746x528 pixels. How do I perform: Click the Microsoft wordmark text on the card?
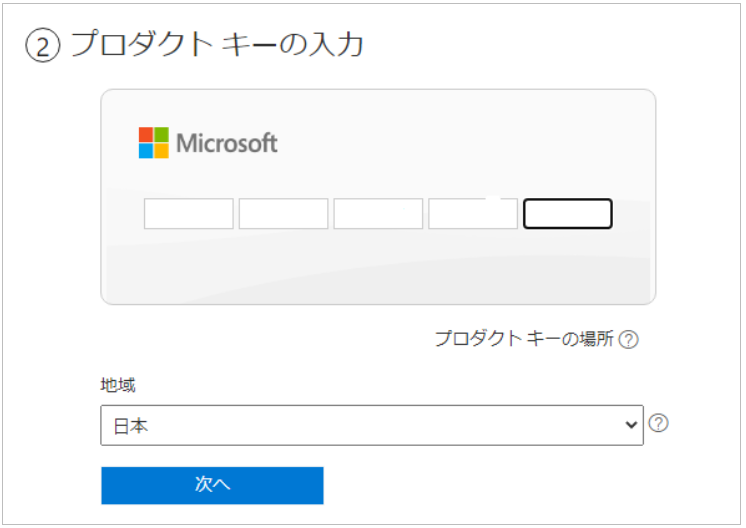click(x=226, y=143)
